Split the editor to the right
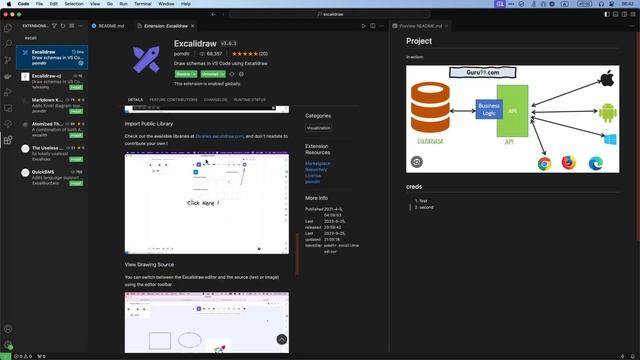Image resolution: width=640 pixels, height=360 pixels. 373,26
